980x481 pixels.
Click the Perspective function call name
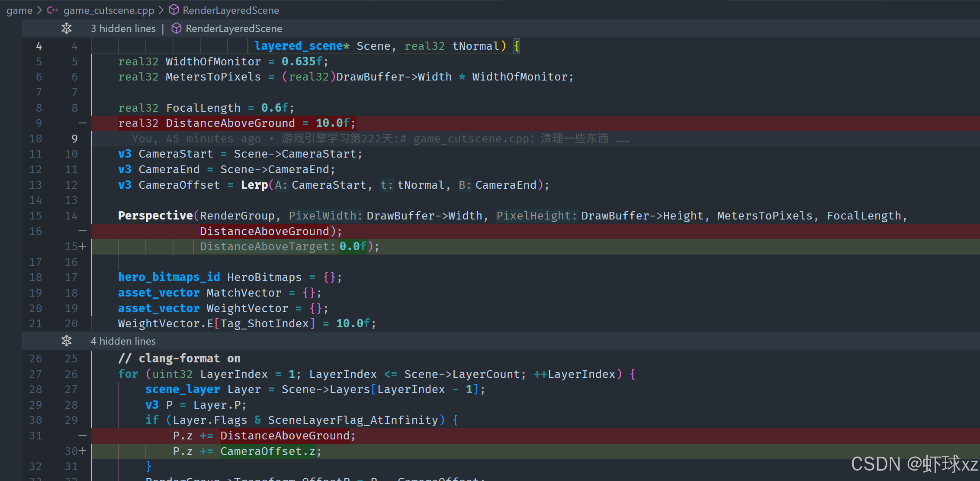tap(155, 216)
